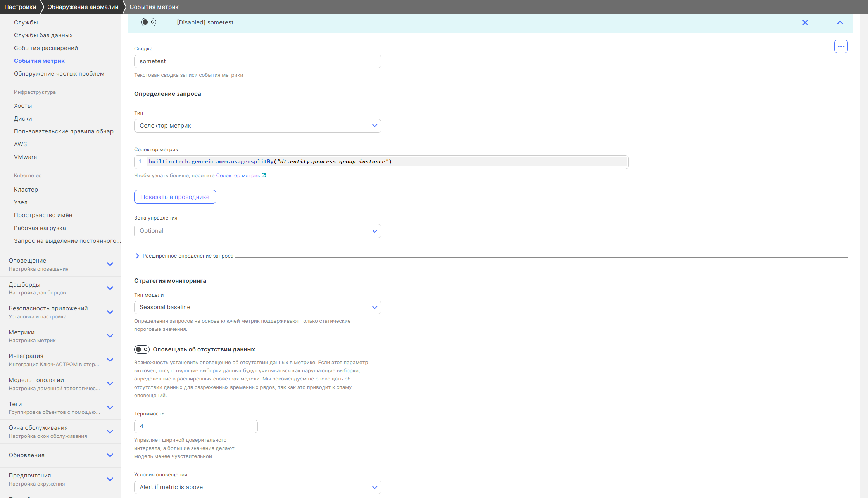Open Alert if metric is above dropdown

pos(257,487)
